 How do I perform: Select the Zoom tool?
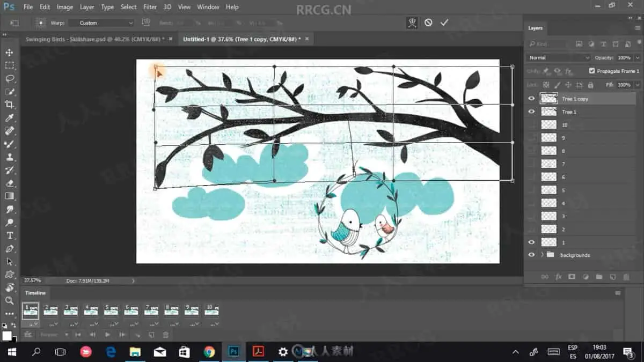click(9, 301)
